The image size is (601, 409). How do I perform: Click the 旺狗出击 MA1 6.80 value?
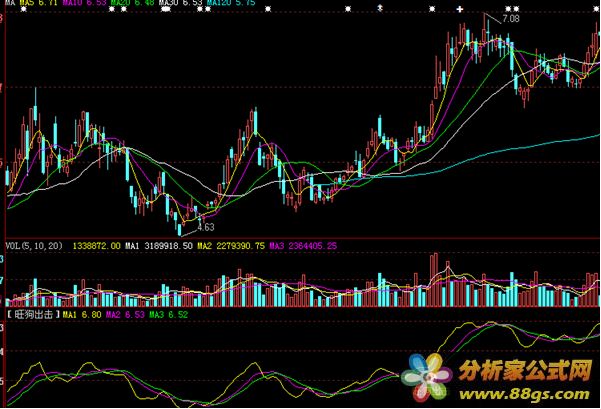click(82, 314)
